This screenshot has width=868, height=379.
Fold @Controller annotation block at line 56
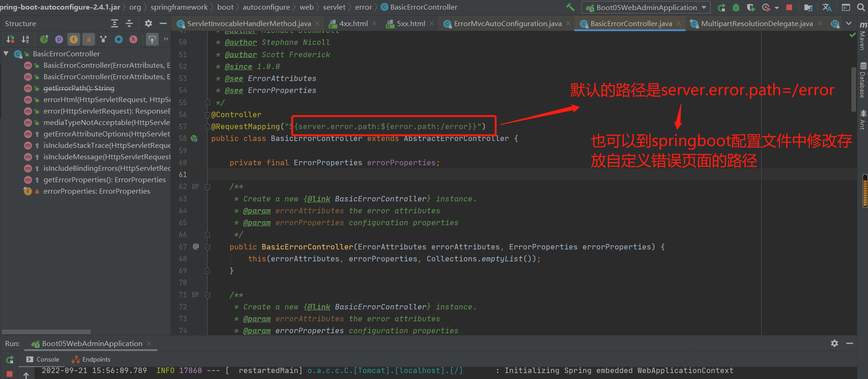(x=207, y=114)
